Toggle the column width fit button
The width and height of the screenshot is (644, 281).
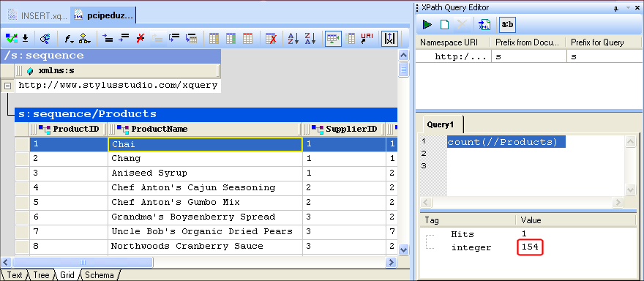coord(389,39)
